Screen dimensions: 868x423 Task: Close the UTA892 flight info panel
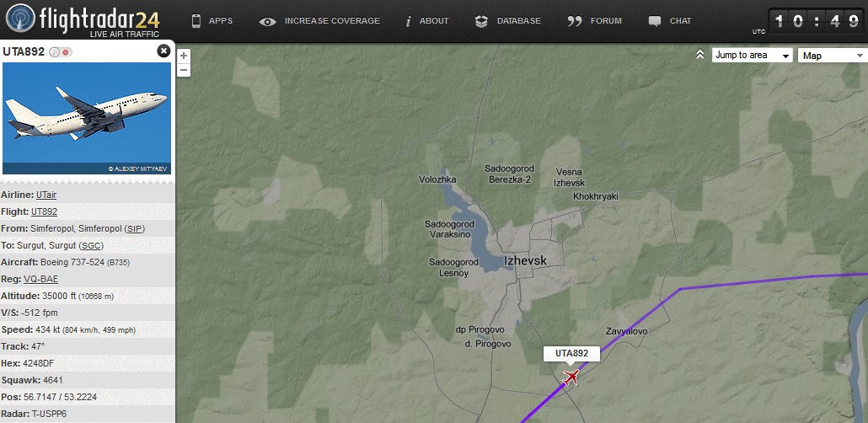pyautogui.click(x=163, y=51)
